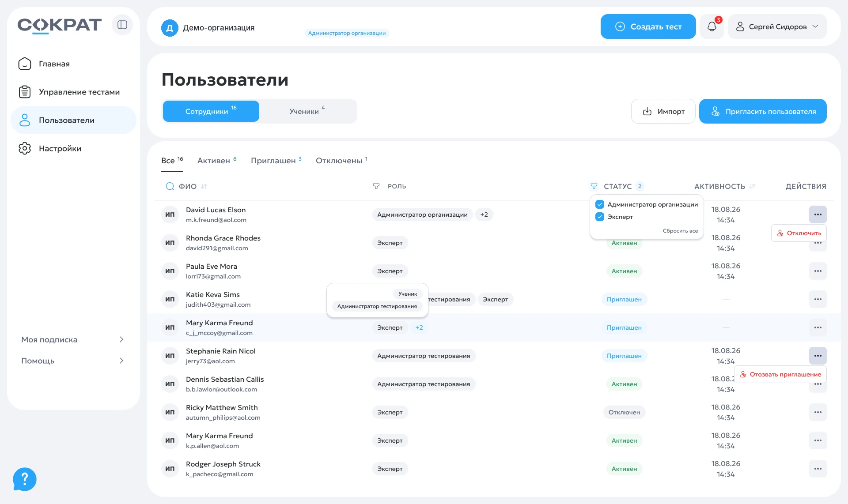The height and width of the screenshot is (504, 848).
Task: Open the blue help chat bubble
Action: point(25,479)
